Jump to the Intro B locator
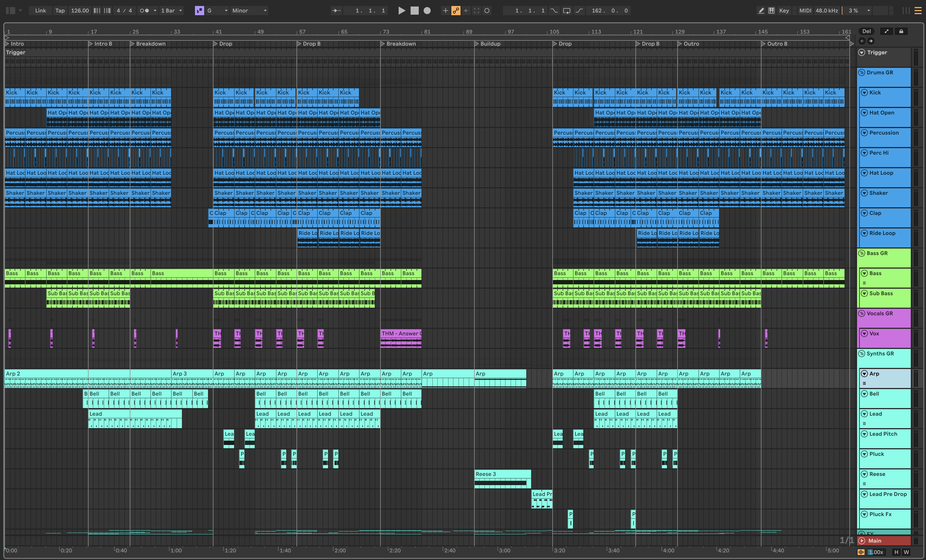Image resolution: width=926 pixels, height=560 pixels. pos(100,44)
